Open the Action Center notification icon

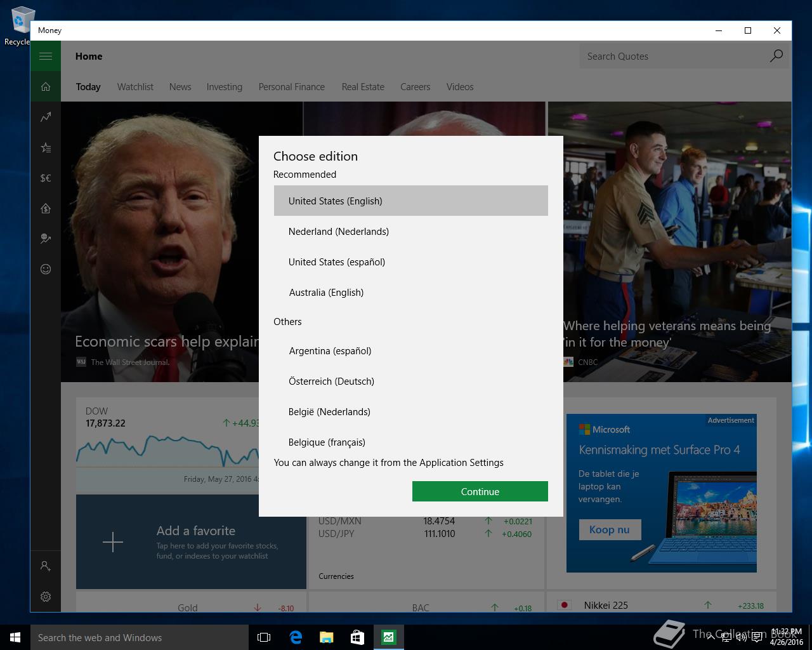point(757,637)
